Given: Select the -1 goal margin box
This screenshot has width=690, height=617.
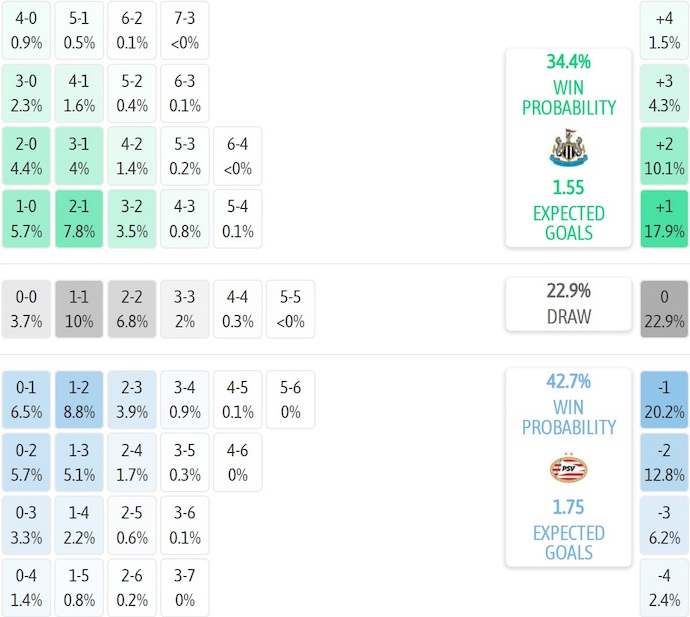Looking at the screenshot, I should point(664,399).
